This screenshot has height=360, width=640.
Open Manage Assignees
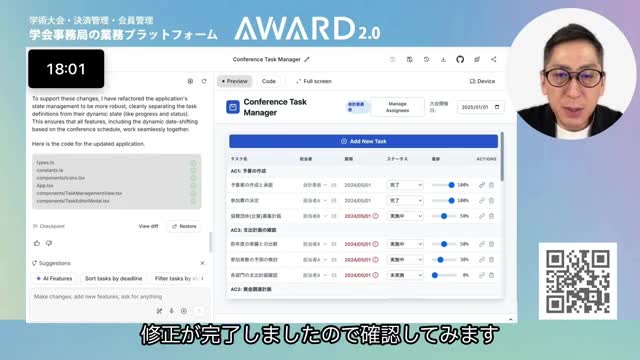397,107
